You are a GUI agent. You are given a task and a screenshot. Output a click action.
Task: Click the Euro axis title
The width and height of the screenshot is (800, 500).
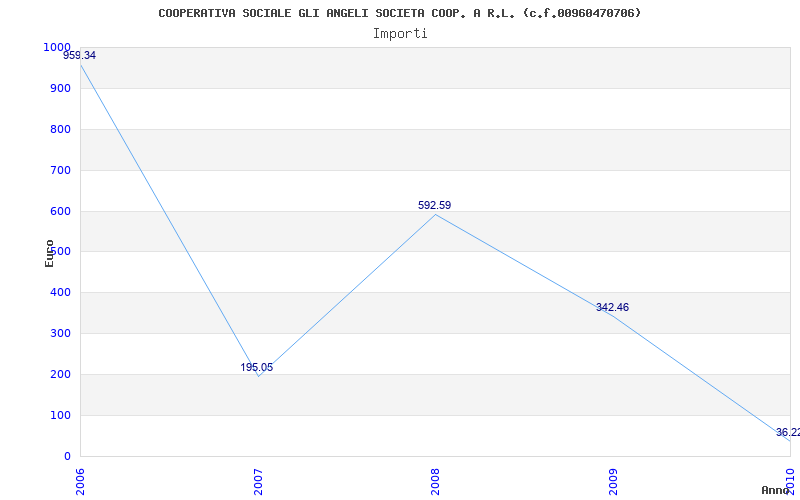49,253
